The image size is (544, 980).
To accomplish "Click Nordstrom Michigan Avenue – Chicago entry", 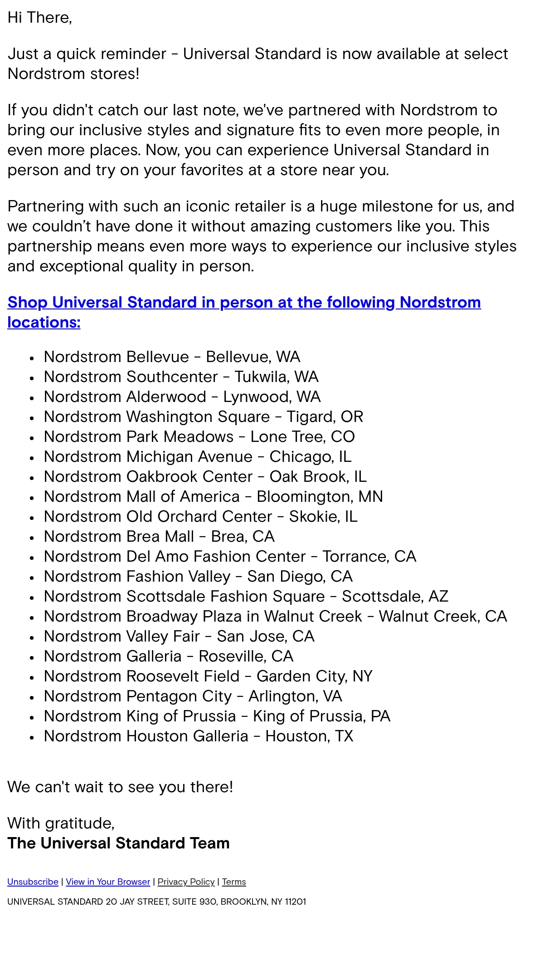I will [197, 456].
